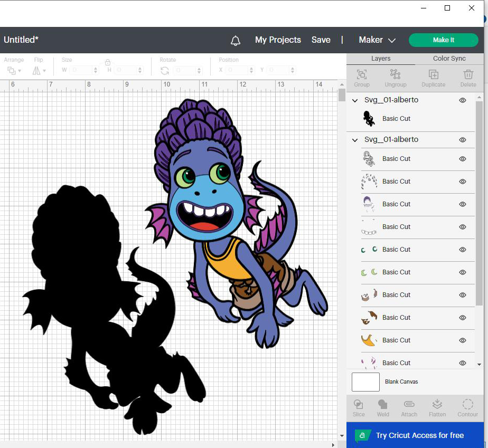Click the Ungroup icon
The width and height of the screenshot is (488, 448).
(x=395, y=74)
